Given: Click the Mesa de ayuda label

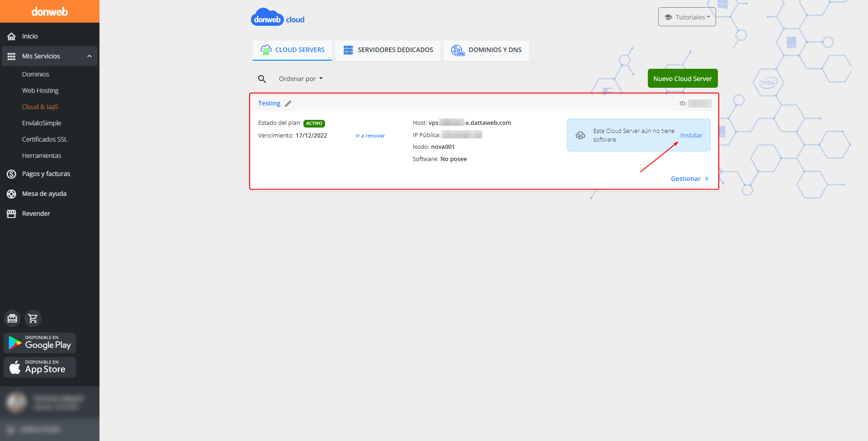Looking at the screenshot, I should click(44, 194).
